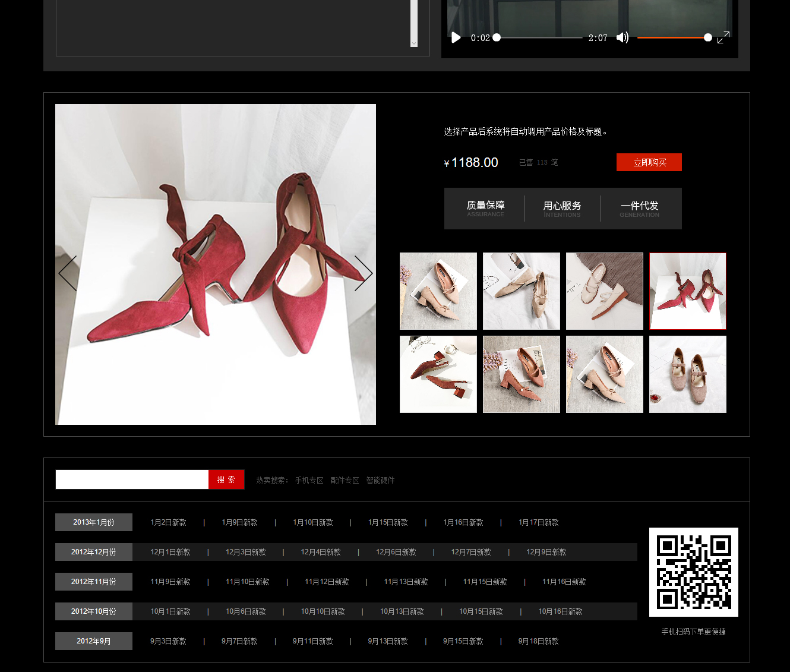Click the 10月1日新款 link
The height and width of the screenshot is (672, 790).
pyautogui.click(x=170, y=611)
